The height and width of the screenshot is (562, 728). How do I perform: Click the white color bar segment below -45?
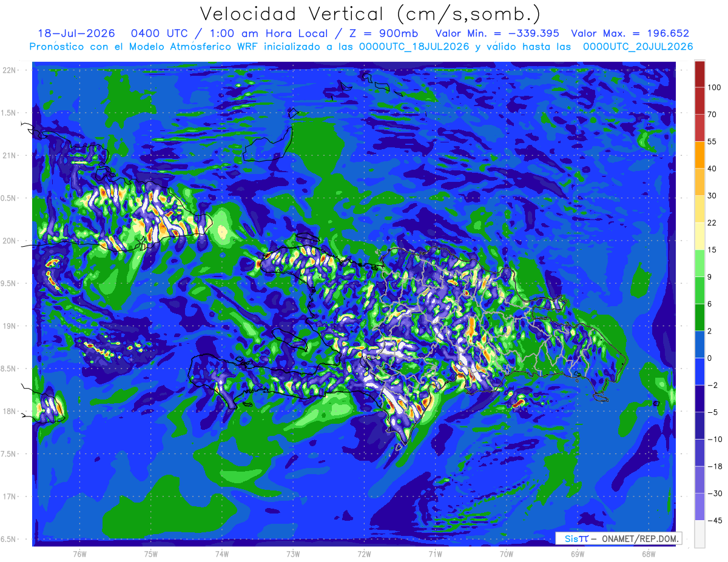[699, 534]
